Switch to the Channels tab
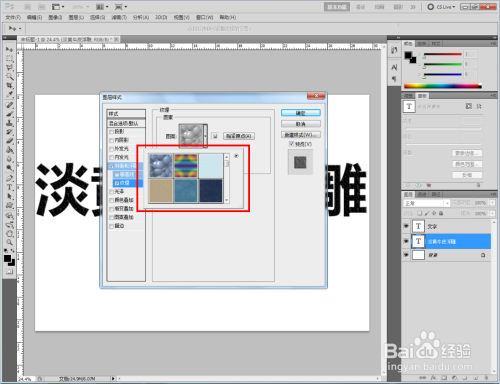This screenshot has width=500, height=384. 422,194
